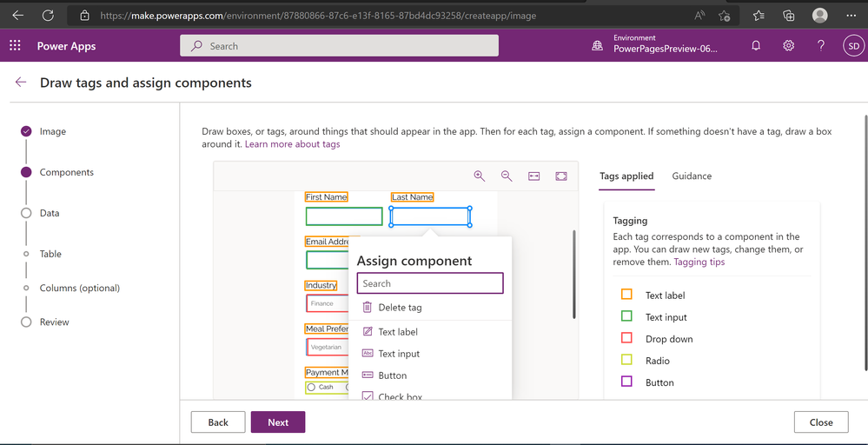Click the browser address bar URL

tap(318, 16)
